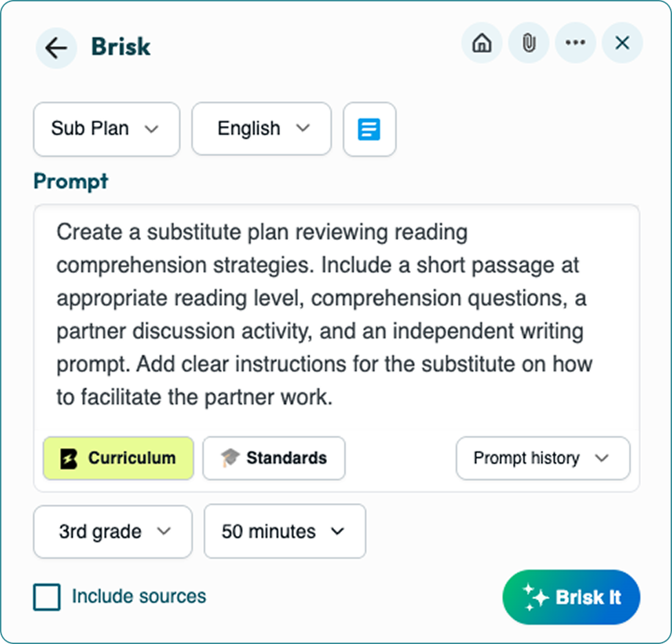Click the Include sources label text

(x=139, y=597)
